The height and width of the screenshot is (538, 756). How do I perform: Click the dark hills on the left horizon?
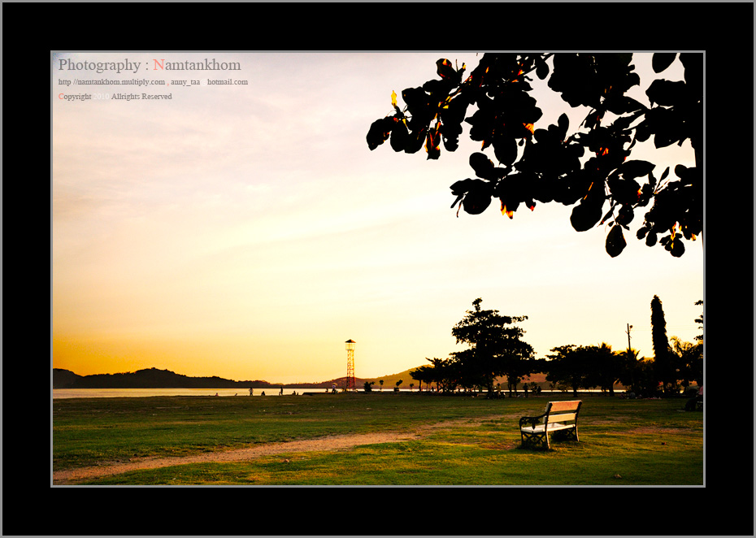(154, 379)
